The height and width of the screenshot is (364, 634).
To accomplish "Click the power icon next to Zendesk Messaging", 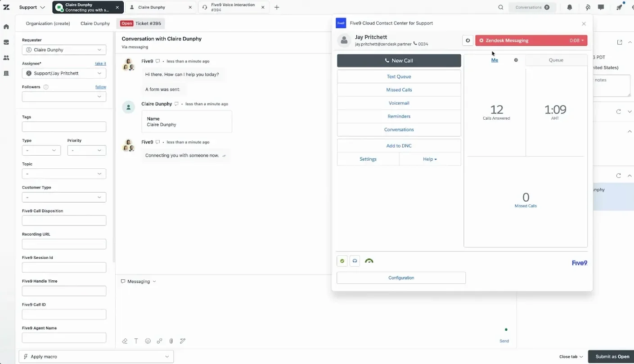I will pyautogui.click(x=468, y=40).
